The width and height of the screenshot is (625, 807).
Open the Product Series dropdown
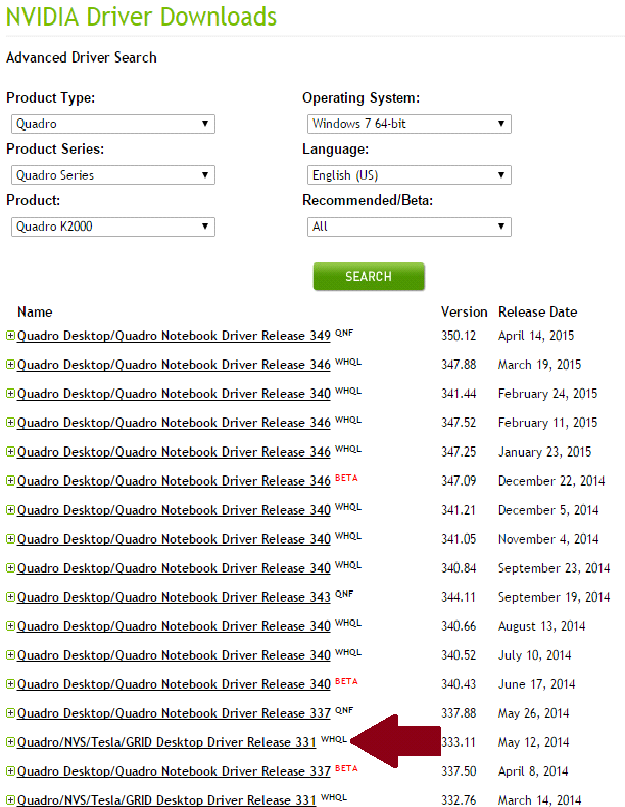[113, 175]
